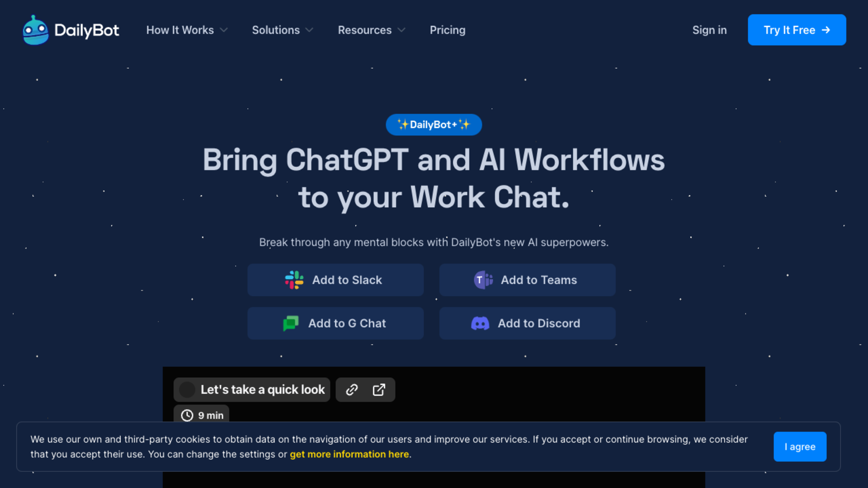This screenshot has width=868, height=488.
Task: Click the link/chain icon next to Let's take a quick look
Action: (x=352, y=390)
